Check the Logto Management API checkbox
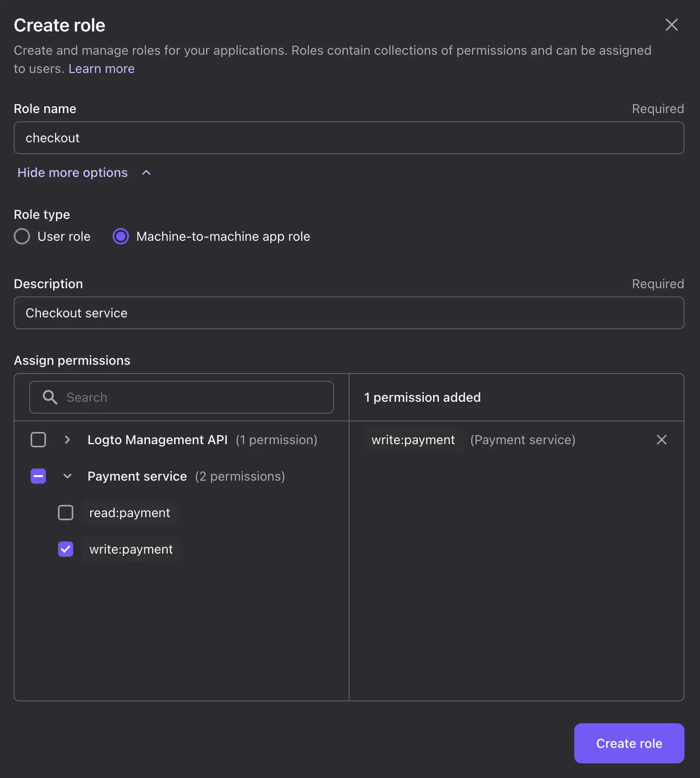700x778 pixels. [x=38, y=440]
